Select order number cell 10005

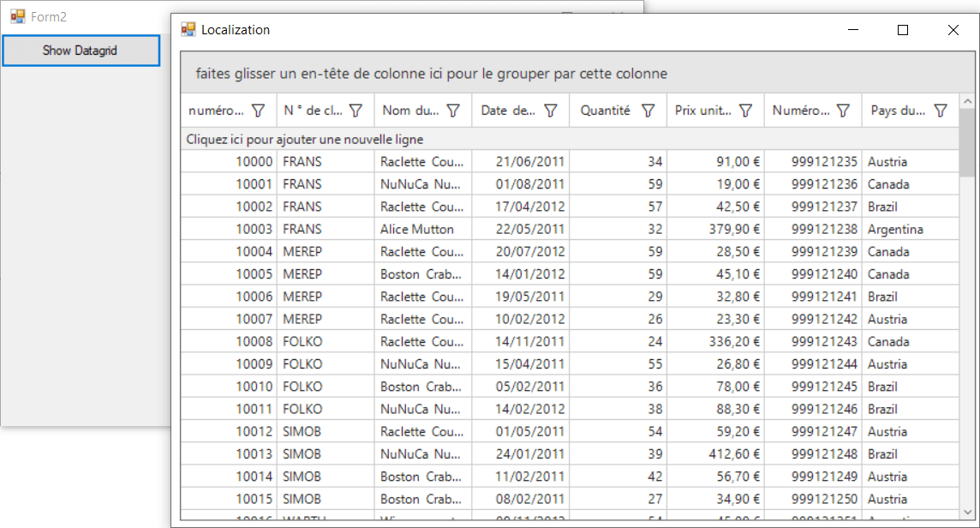230,274
